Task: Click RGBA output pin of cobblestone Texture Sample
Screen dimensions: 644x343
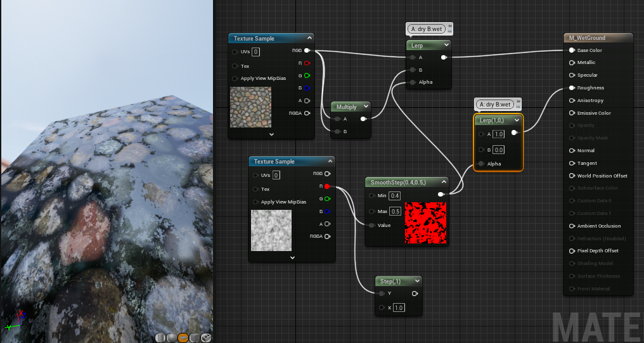Action: (x=307, y=113)
